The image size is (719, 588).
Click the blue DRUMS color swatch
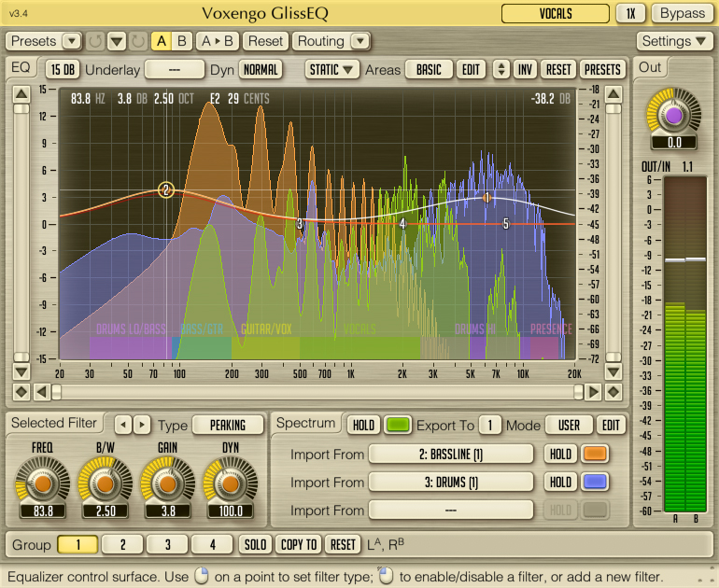pyautogui.click(x=595, y=482)
